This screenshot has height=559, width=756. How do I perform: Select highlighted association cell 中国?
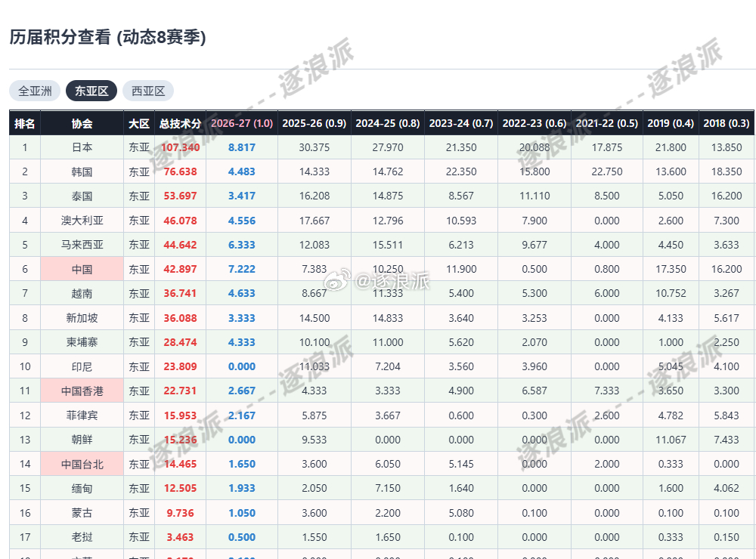(x=82, y=269)
